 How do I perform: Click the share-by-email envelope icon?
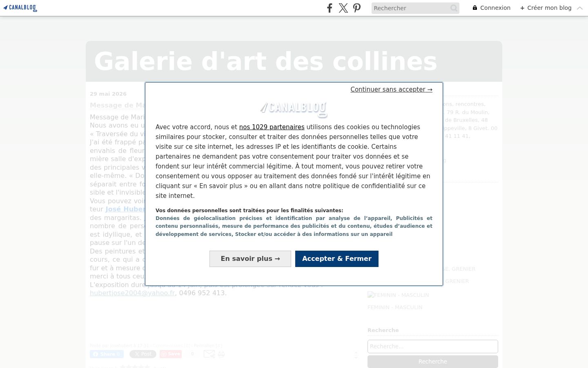click(x=209, y=354)
